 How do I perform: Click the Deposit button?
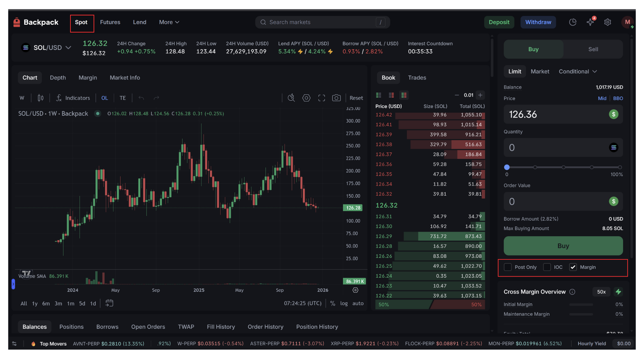(x=499, y=22)
